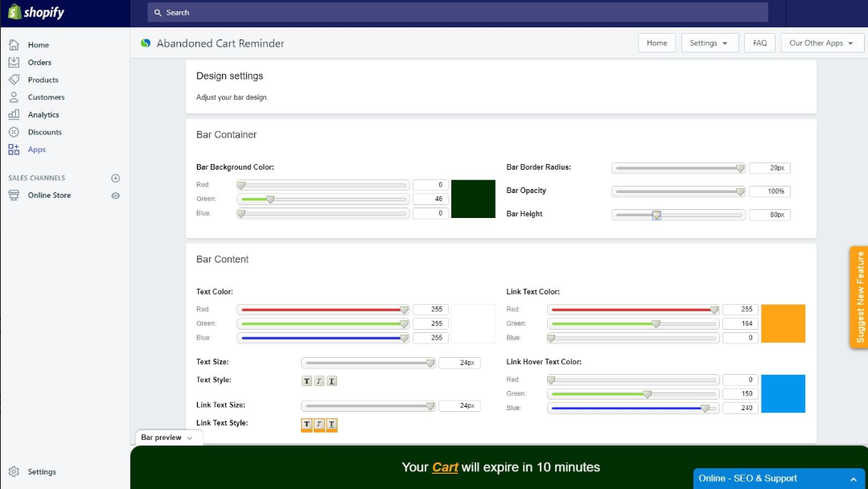View online store via eye icon

pyautogui.click(x=115, y=195)
